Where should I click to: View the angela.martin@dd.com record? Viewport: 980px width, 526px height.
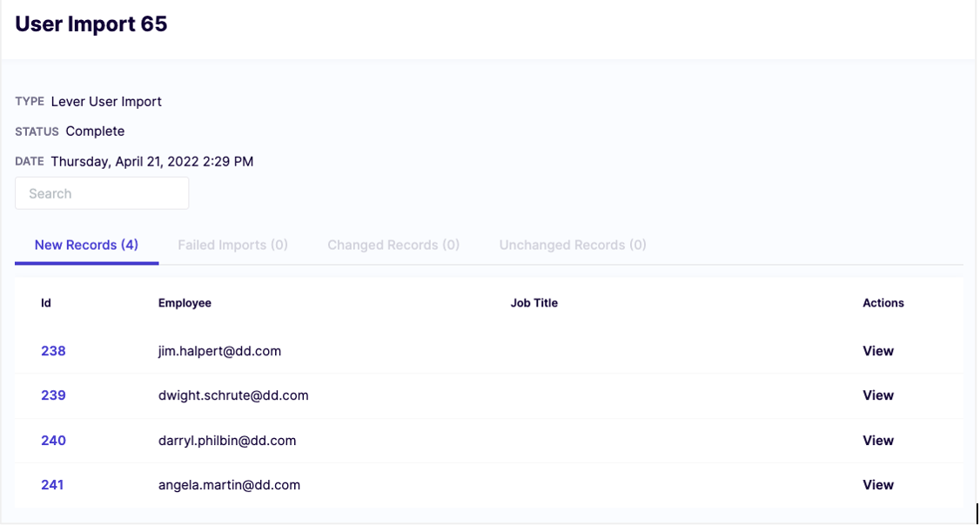[877, 485]
